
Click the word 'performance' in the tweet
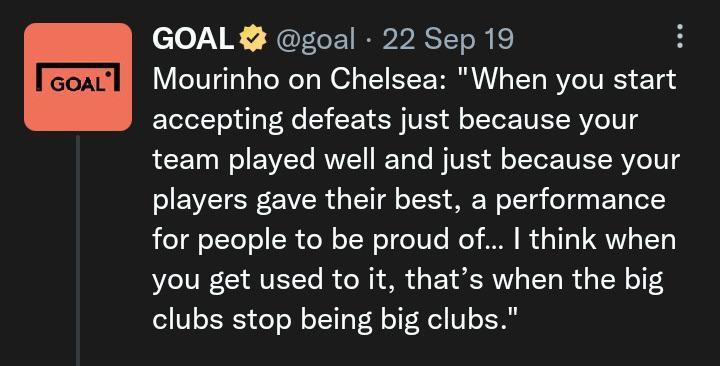coord(580,201)
